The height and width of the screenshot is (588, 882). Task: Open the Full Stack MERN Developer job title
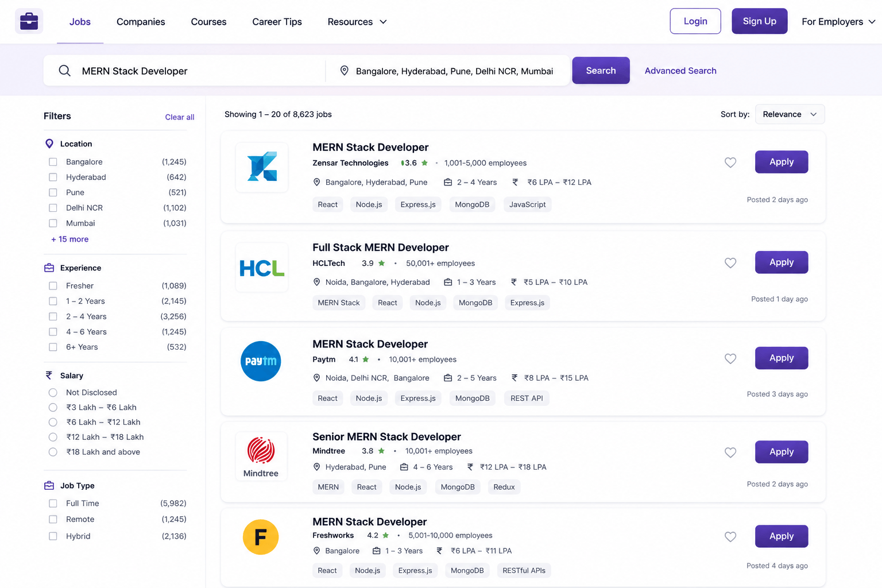(381, 247)
